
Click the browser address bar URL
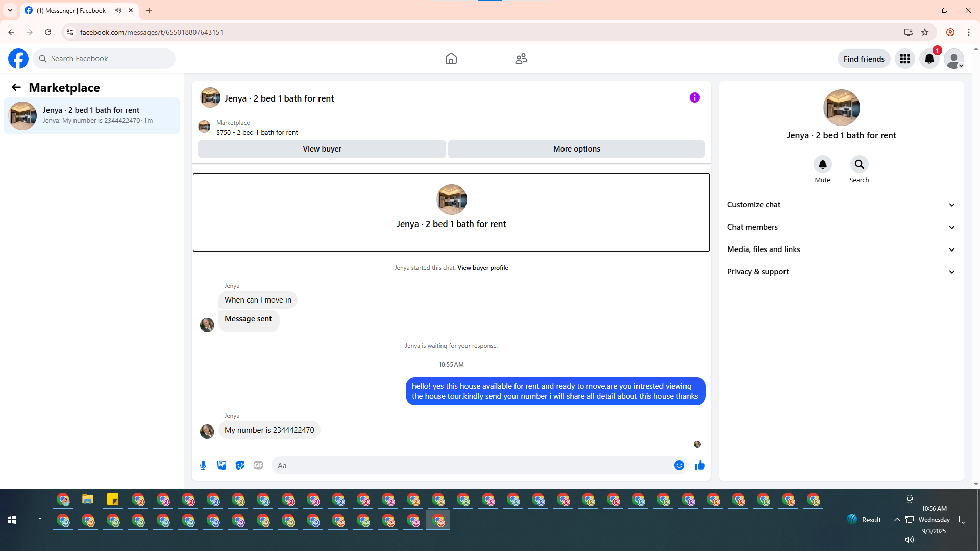[x=152, y=32]
